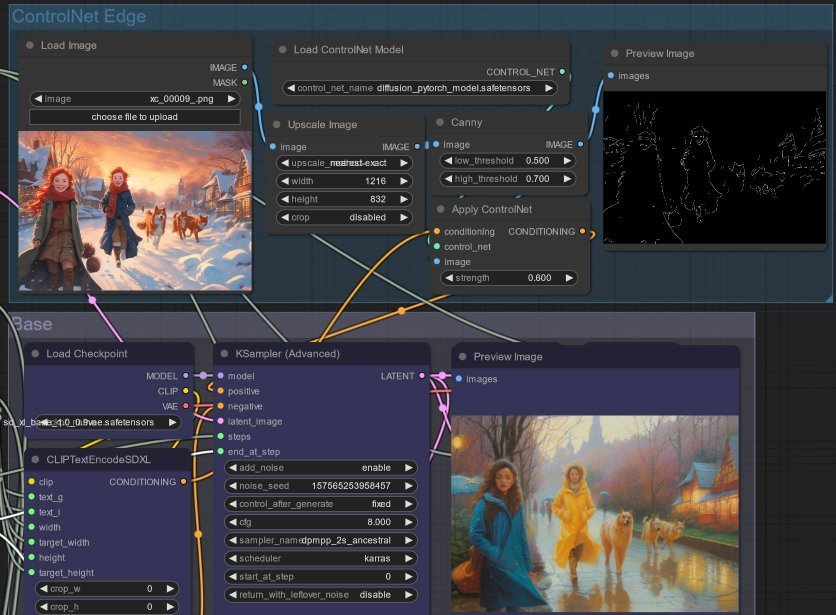The image size is (836, 615).
Task: Collapse the Load ControlNet Model node dot
Action: click(x=283, y=50)
